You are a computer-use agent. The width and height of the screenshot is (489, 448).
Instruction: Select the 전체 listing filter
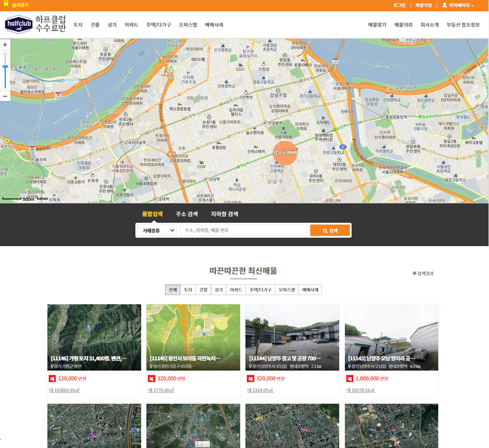pyautogui.click(x=173, y=290)
